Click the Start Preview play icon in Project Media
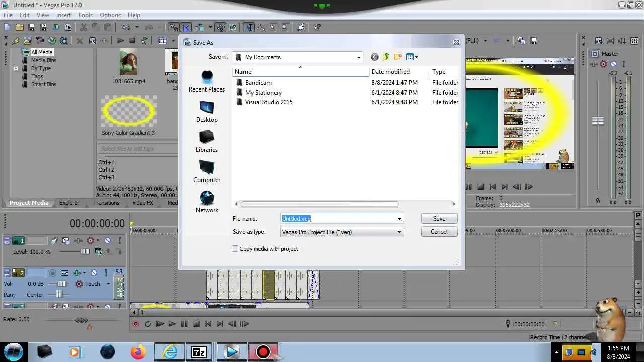644x362 pixels. pyautogui.click(x=120, y=41)
